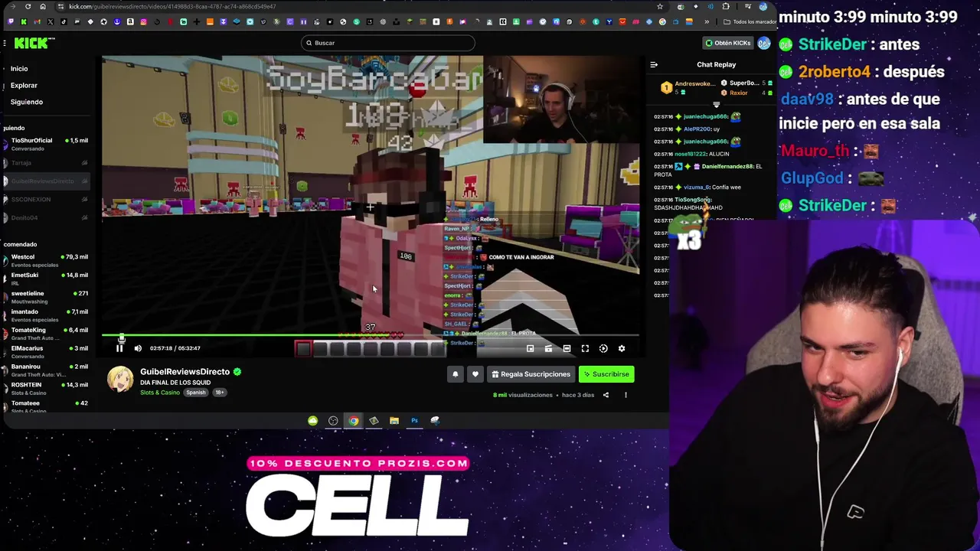Open Inicio in the sidebar
The image size is (980, 551).
click(19, 69)
